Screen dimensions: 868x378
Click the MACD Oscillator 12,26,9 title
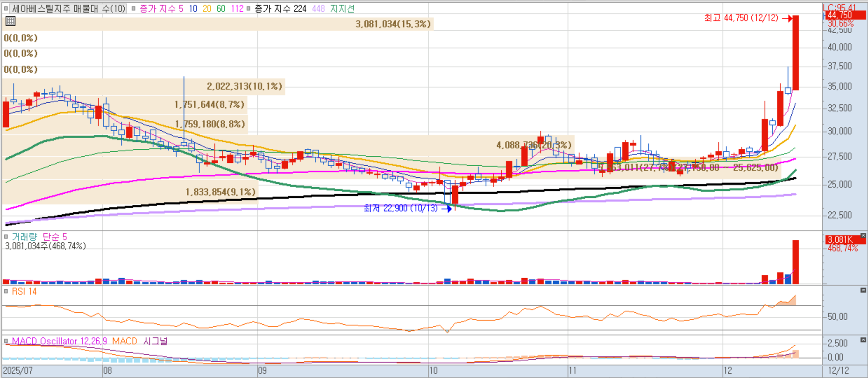[59, 341]
